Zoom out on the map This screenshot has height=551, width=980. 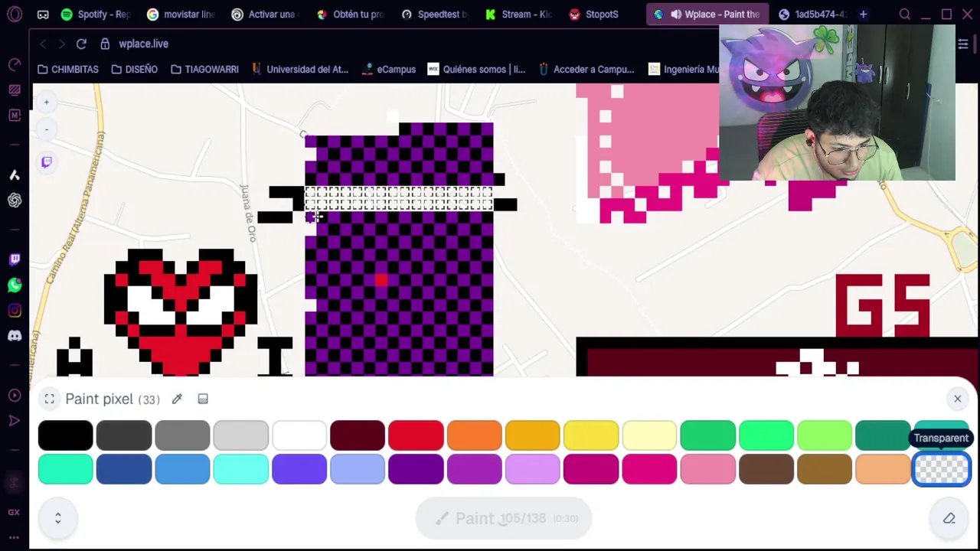(46, 129)
